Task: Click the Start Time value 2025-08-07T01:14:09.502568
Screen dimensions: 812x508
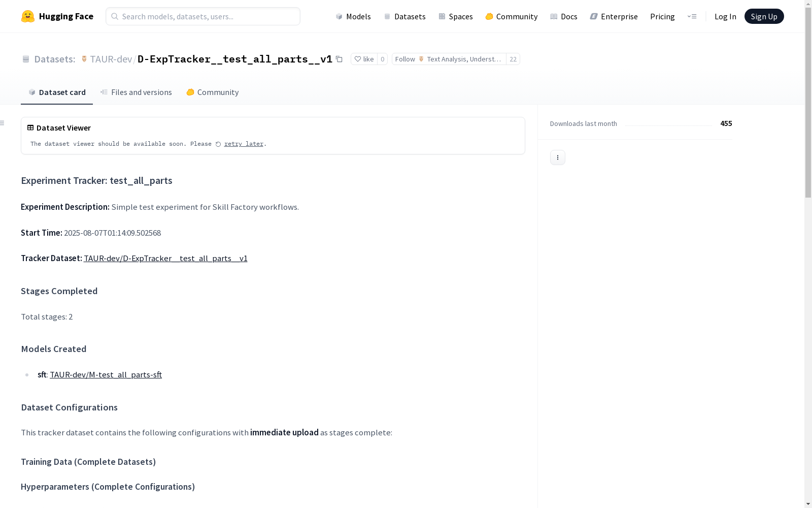Action: (112, 233)
